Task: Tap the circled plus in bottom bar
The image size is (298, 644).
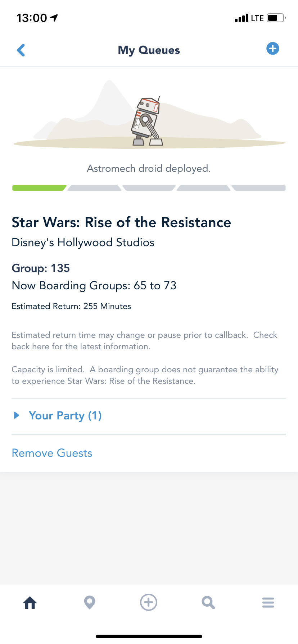Action: click(149, 602)
